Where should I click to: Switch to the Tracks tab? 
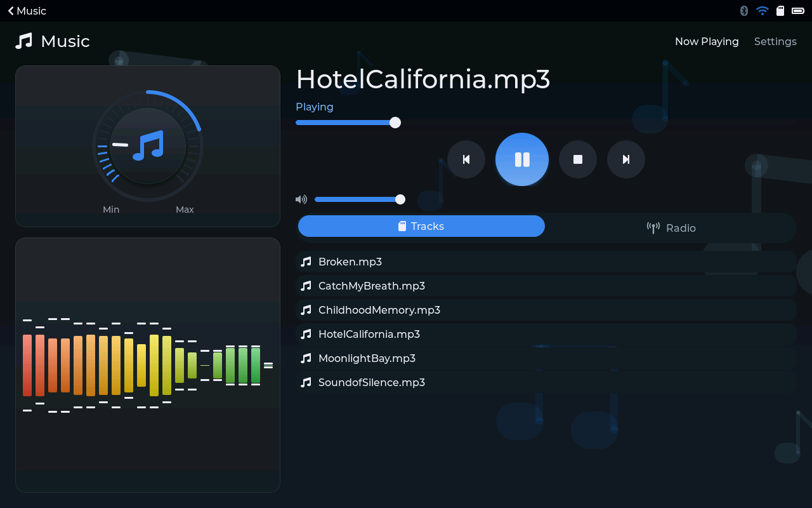[x=421, y=226]
